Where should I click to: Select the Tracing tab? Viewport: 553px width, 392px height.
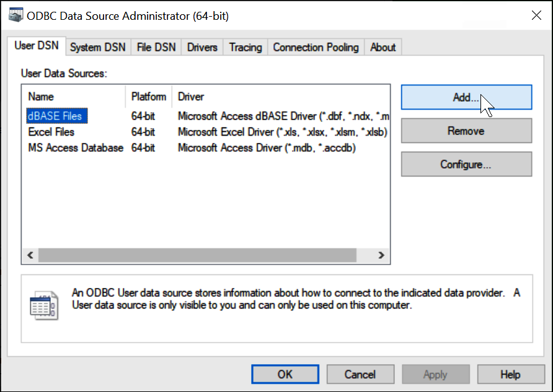pos(246,47)
